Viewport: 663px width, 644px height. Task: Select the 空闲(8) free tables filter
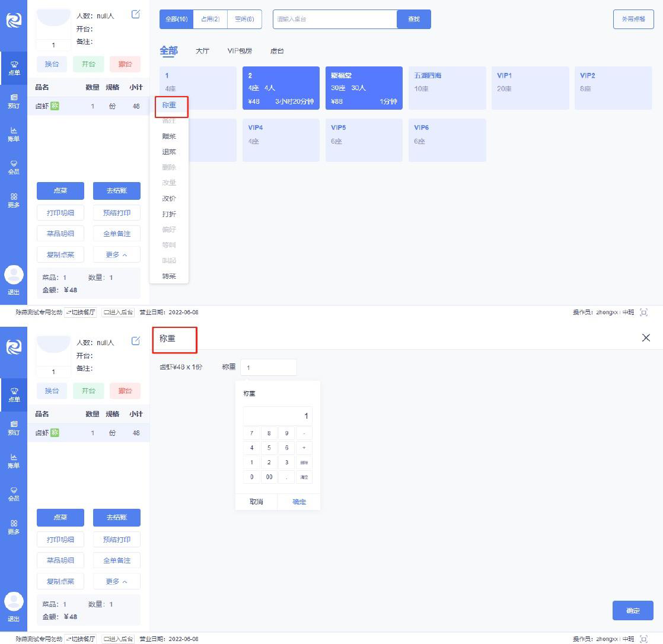(244, 19)
